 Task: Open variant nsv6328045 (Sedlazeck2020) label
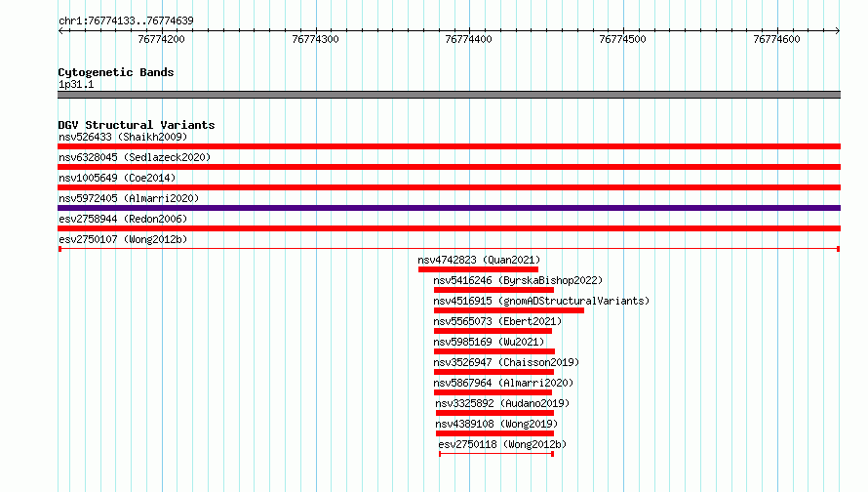point(135,157)
